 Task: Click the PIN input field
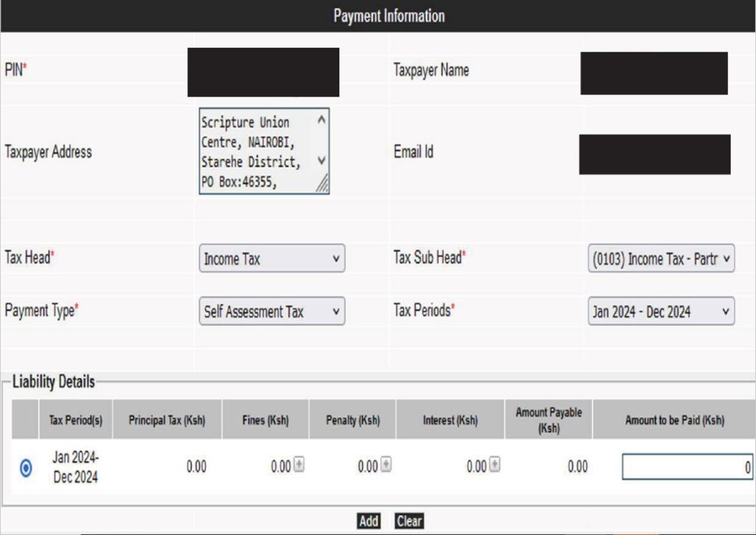click(263, 72)
